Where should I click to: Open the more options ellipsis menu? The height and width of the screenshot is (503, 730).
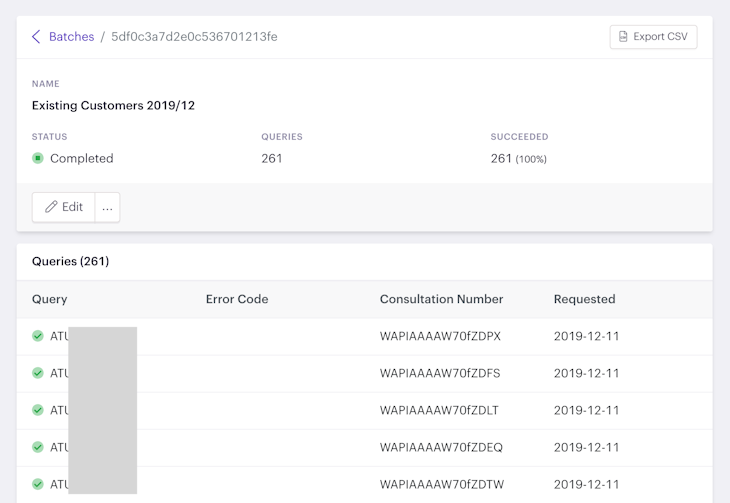coord(107,207)
